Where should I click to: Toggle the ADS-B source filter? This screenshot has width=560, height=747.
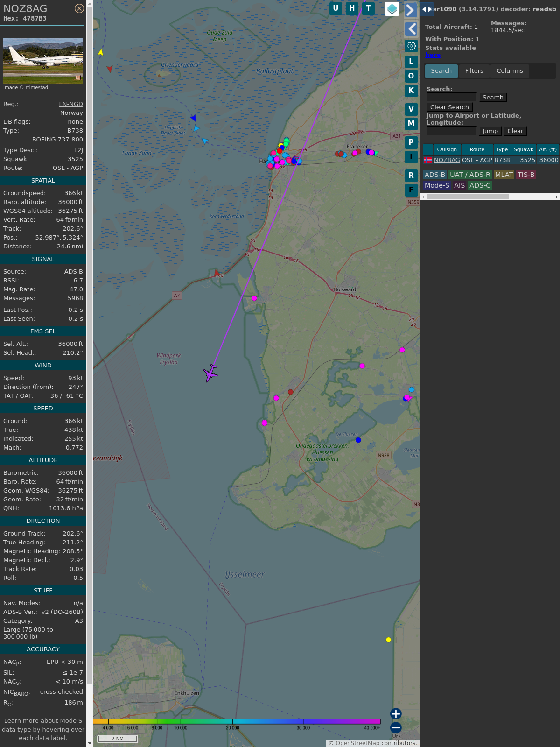pos(434,175)
